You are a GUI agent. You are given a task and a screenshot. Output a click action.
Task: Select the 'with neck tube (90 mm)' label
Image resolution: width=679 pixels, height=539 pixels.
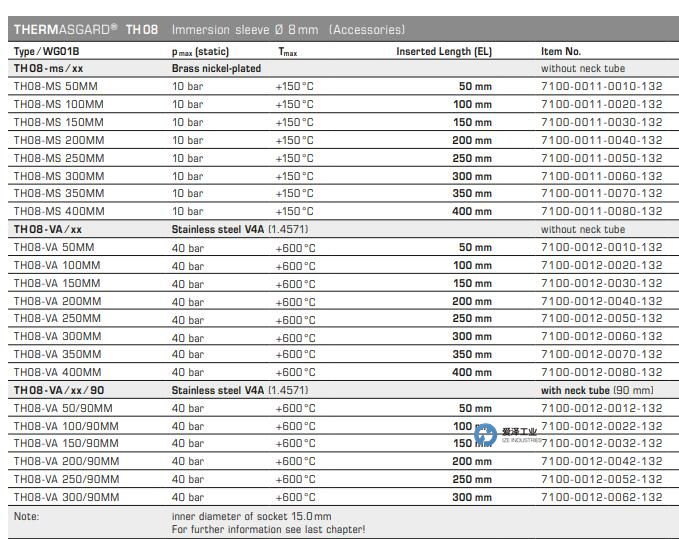click(x=596, y=390)
